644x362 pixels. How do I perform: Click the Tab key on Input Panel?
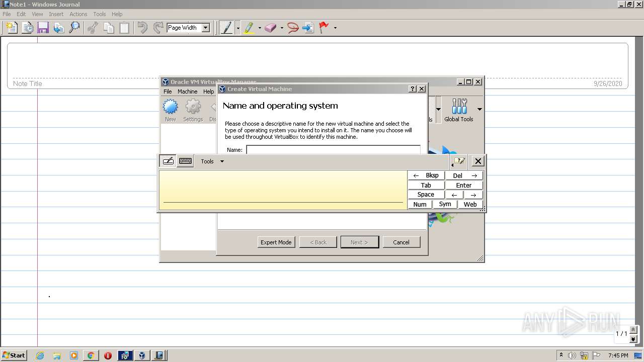coord(426,185)
